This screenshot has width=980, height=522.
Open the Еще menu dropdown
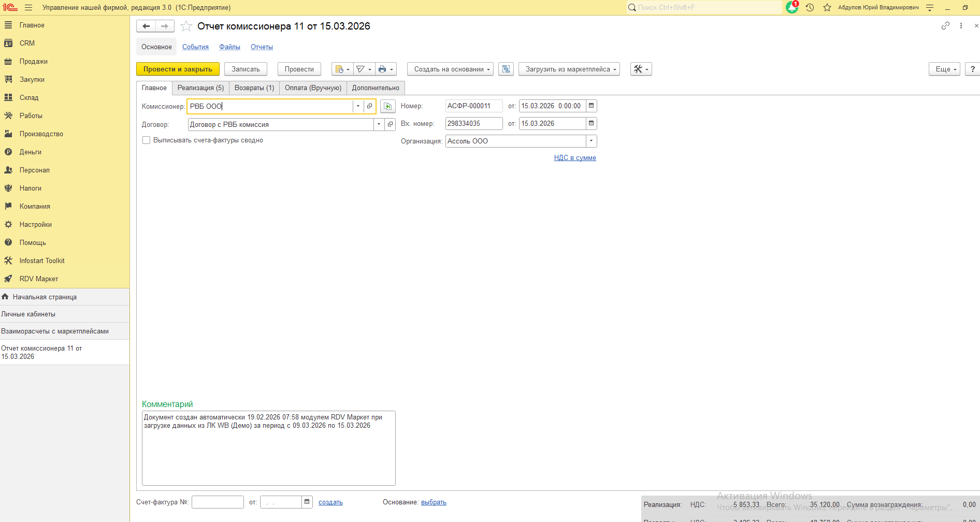[945, 69]
